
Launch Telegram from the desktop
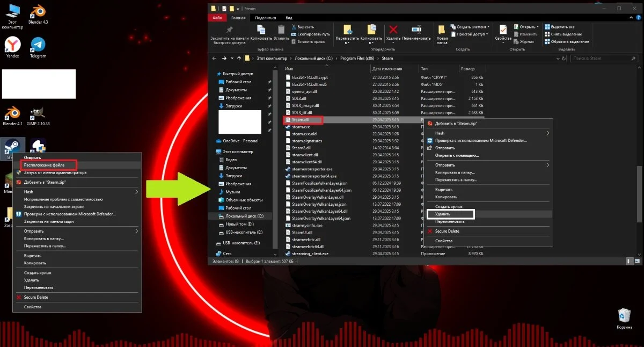point(38,47)
